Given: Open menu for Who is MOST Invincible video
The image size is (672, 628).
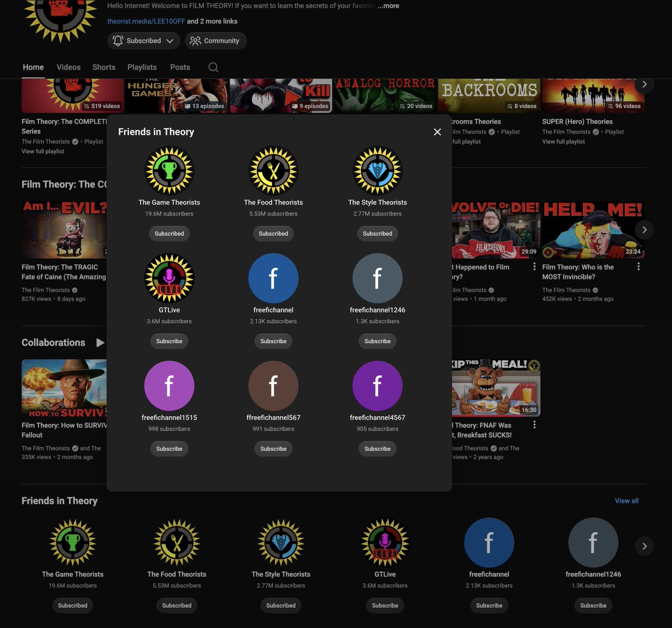Looking at the screenshot, I should pyautogui.click(x=638, y=267).
